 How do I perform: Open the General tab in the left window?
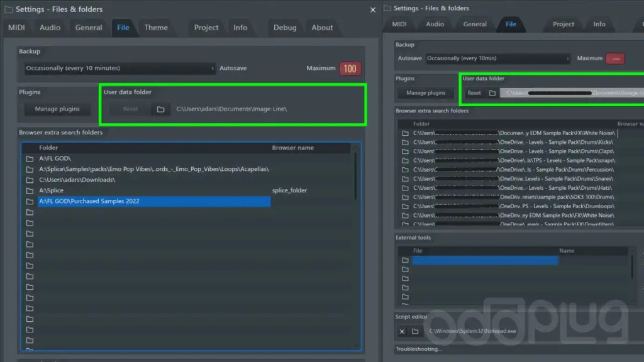pos(88,28)
